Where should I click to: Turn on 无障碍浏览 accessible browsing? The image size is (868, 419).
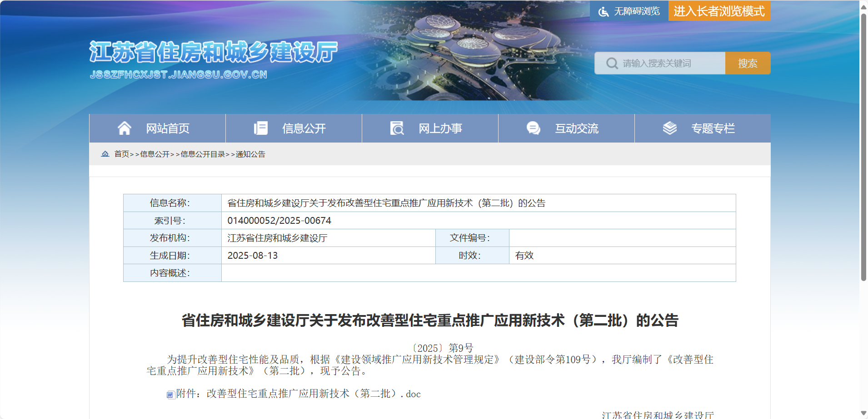tap(636, 11)
